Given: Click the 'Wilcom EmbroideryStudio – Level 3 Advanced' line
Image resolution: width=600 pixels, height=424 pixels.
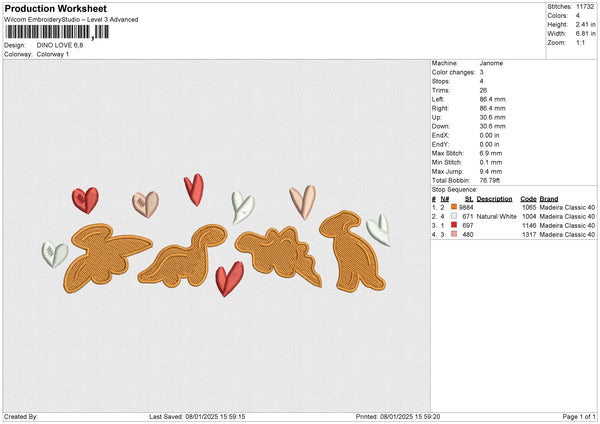Looking at the screenshot, I should point(71,20).
